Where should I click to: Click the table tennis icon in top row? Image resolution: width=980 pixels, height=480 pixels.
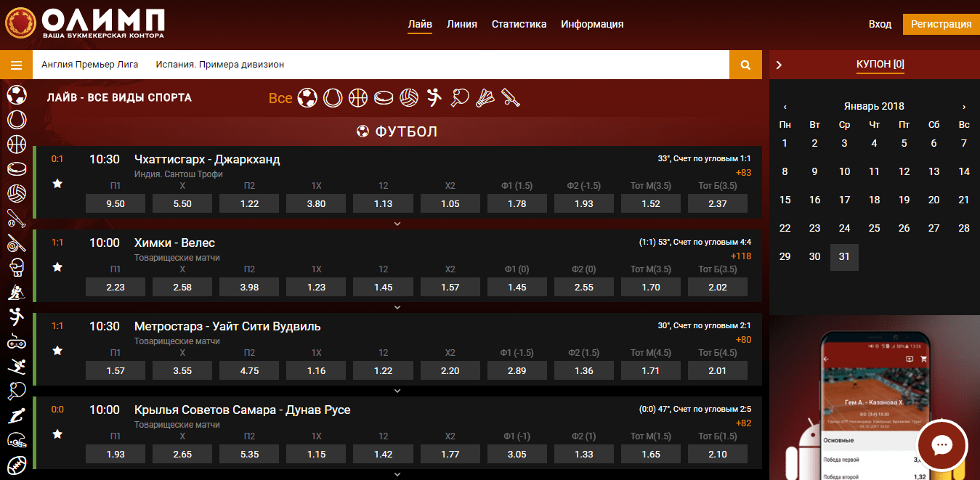click(x=460, y=97)
